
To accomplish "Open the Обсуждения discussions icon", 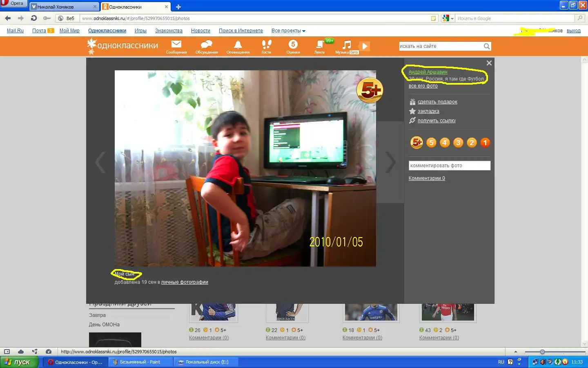I will [207, 45].
